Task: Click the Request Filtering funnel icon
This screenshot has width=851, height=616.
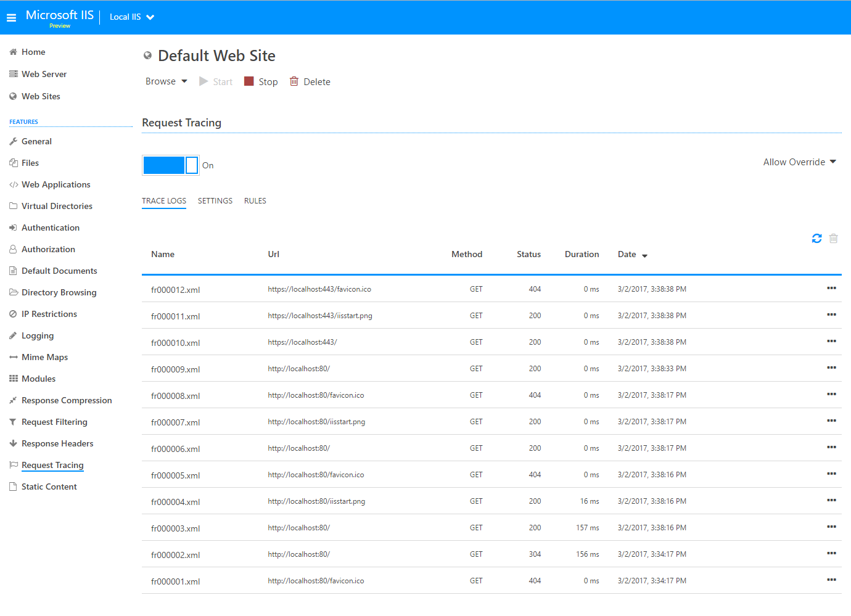Action: click(x=13, y=422)
